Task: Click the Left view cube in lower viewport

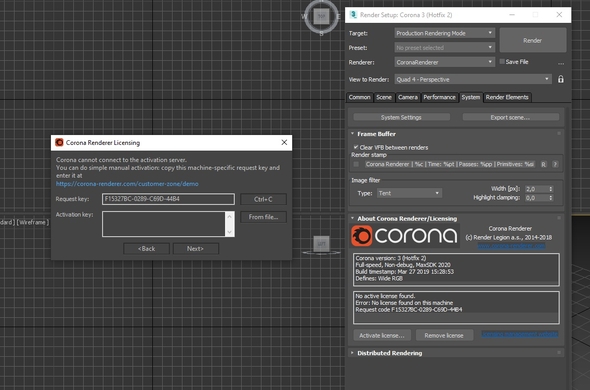Action: pos(321,244)
